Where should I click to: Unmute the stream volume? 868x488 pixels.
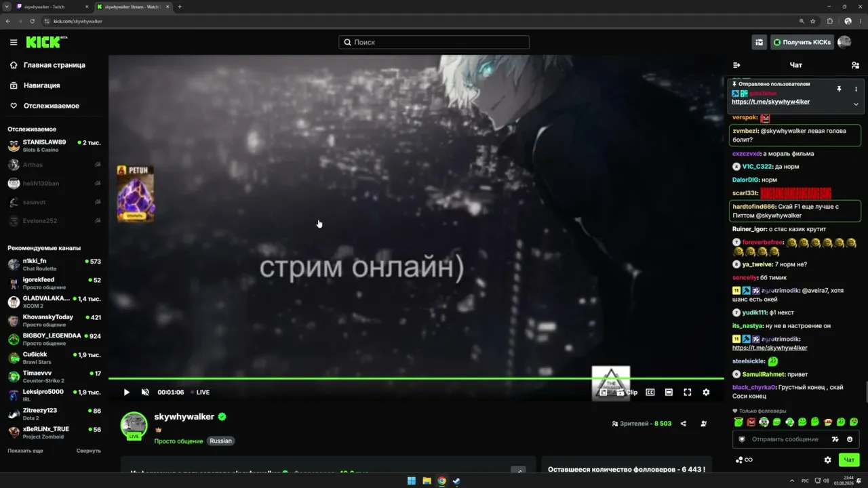pyautogui.click(x=145, y=392)
